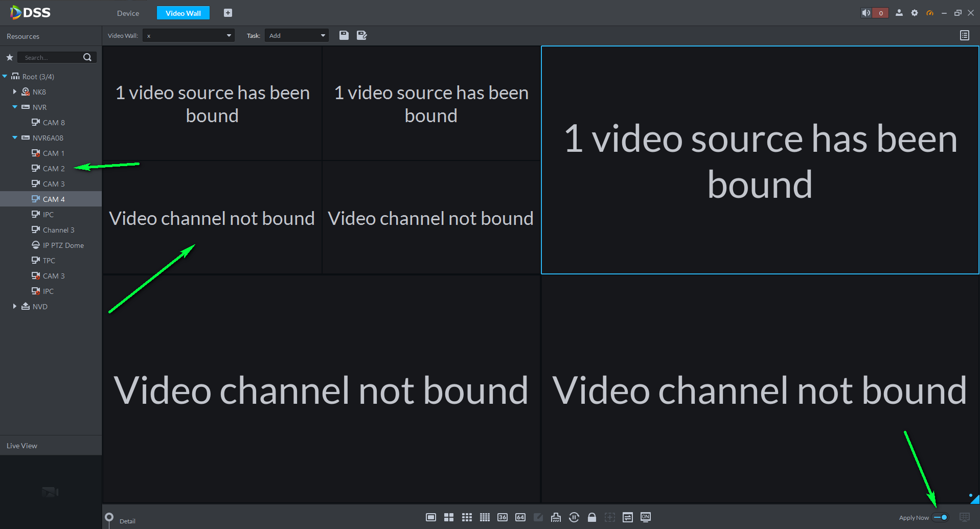Click the save-as task icon
Image resolution: width=980 pixels, height=529 pixels.
(362, 35)
